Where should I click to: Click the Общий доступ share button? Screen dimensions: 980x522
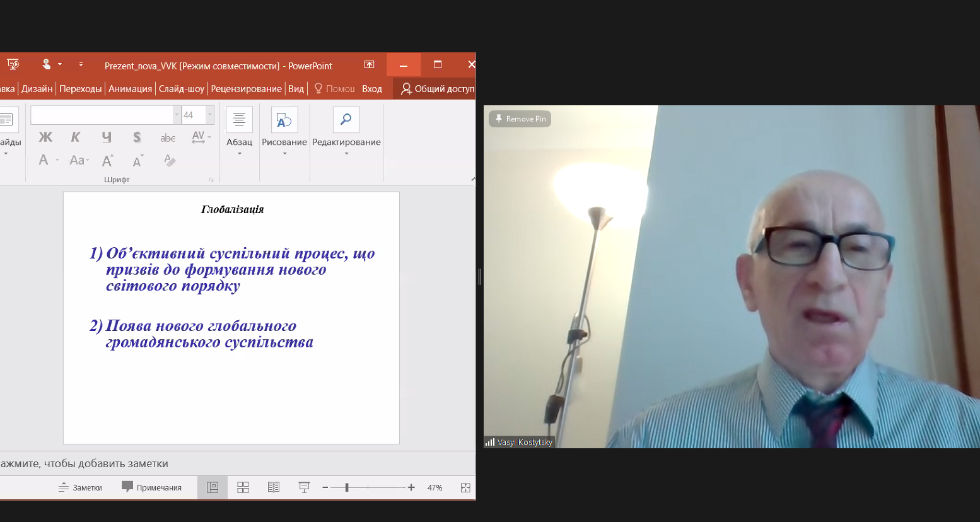[438, 89]
